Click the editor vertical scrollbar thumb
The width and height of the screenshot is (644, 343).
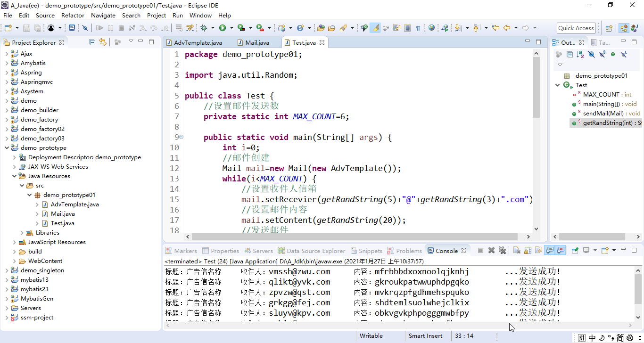(x=536, y=88)
